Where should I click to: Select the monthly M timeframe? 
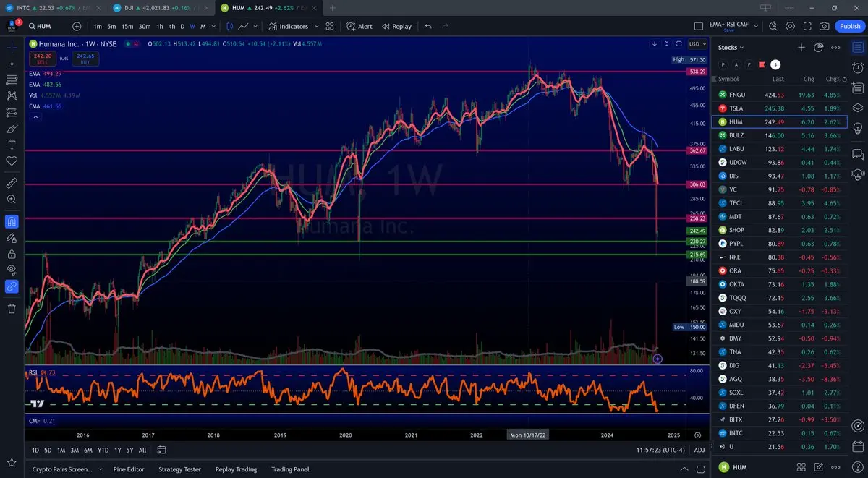pos(203,26)
